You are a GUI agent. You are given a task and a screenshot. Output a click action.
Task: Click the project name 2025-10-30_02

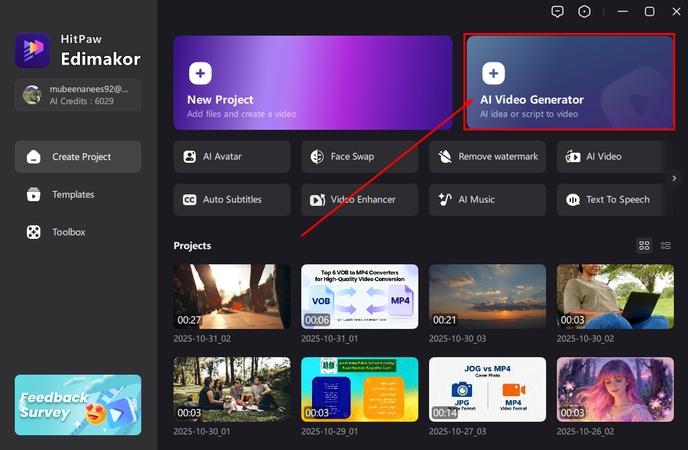[x=585, y=339]
